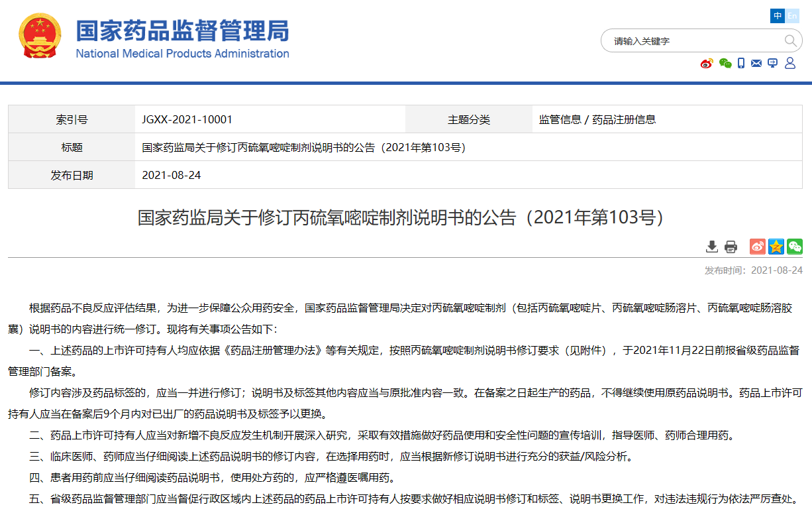Click the index number JGXX-2021-10001

click(187, 119)
